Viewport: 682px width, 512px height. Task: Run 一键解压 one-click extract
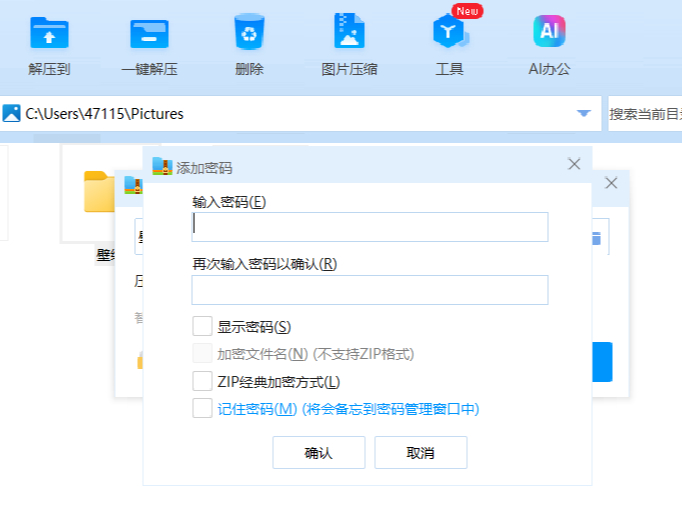point(149,45)
